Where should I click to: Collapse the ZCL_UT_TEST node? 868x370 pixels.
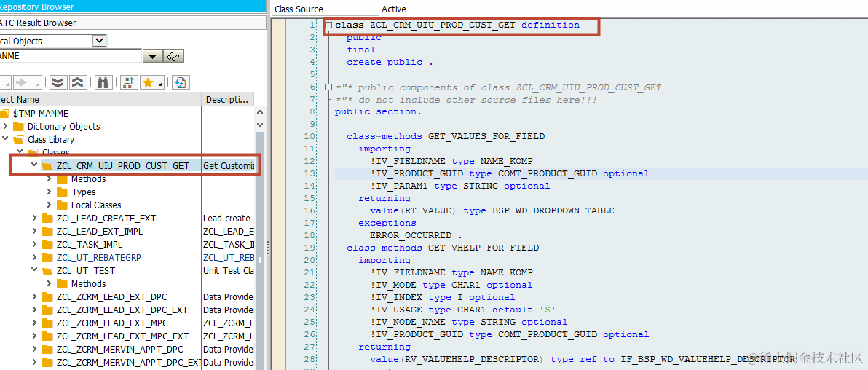pyautogui.click(x=34, y=271)
